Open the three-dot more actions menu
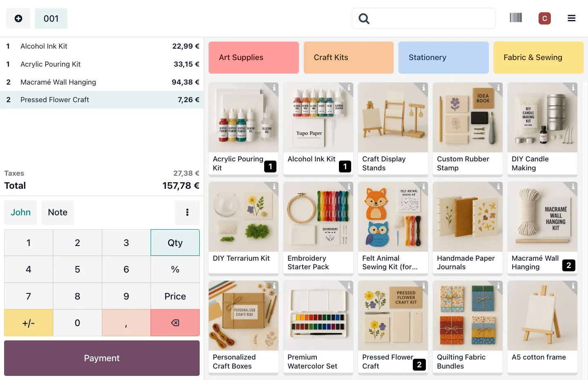 (187, 212)
